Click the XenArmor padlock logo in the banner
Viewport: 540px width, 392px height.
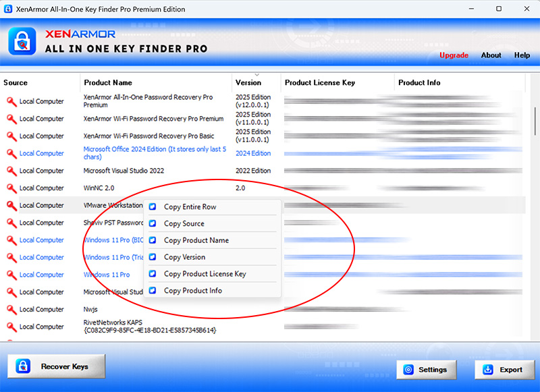(x=22, y=41)
